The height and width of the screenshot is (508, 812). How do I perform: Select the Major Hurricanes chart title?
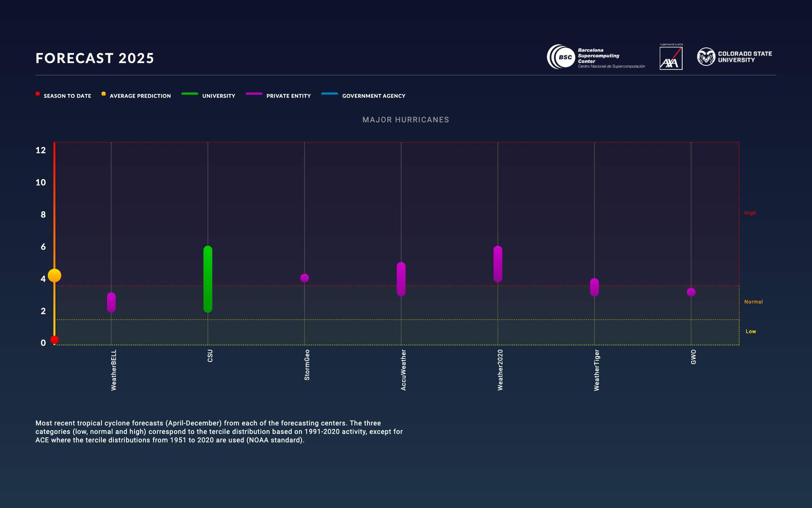406,120
